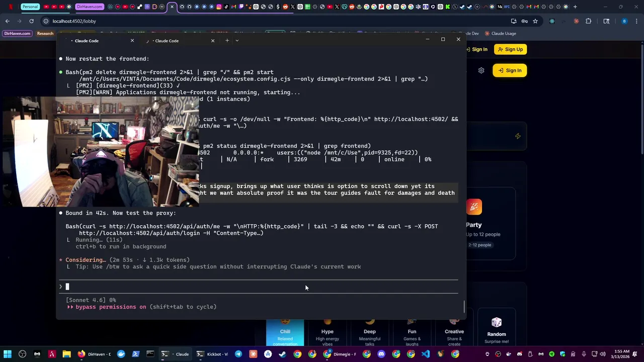This screenshot has width=644, height=362.
Task: Open Steam from the taskbar
Action: coord(283,354)
